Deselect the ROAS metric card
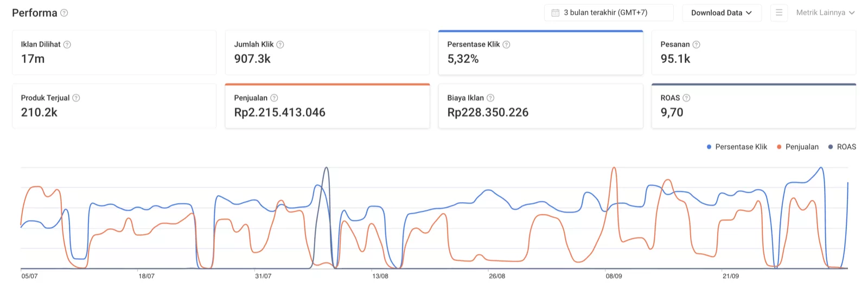 (754, 106)
